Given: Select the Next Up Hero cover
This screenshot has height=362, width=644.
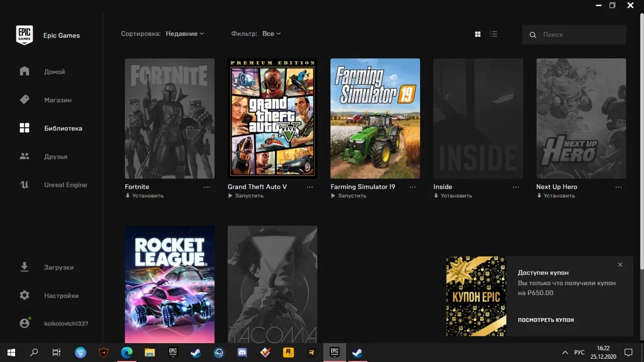Looking at the screenshot, I should click(x=581, y=118).
